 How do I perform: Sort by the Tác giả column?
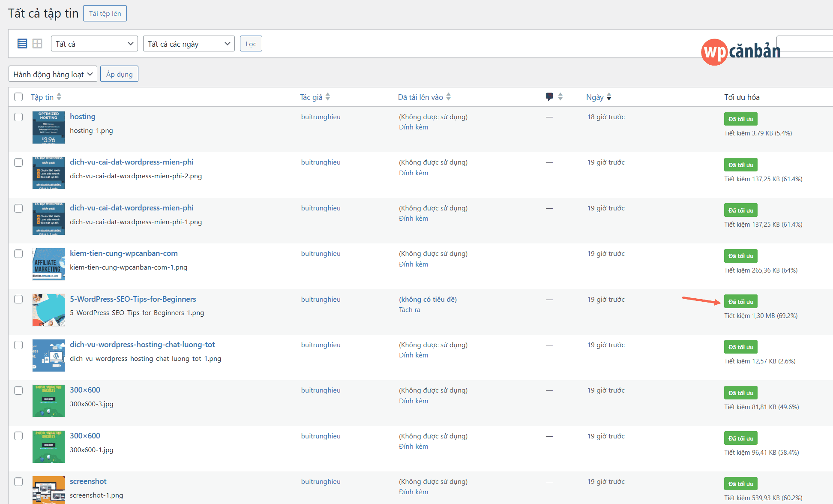click(311, 97)
